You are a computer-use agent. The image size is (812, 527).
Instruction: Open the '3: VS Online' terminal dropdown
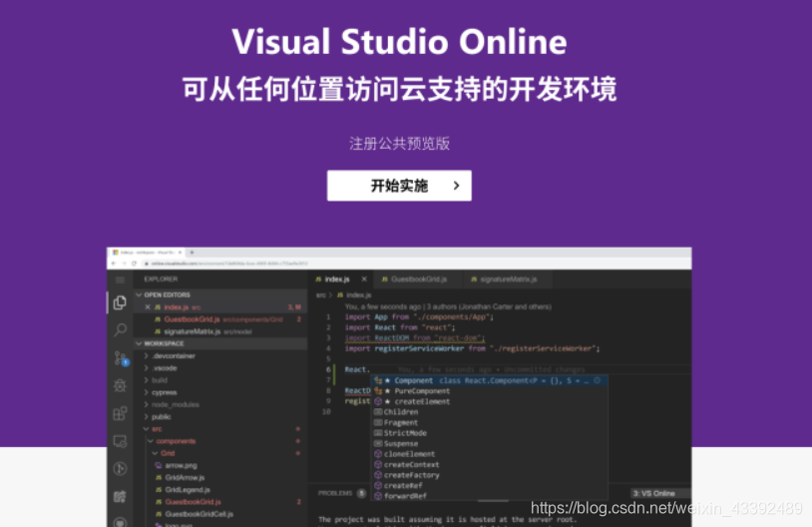(x=660, y=493)
